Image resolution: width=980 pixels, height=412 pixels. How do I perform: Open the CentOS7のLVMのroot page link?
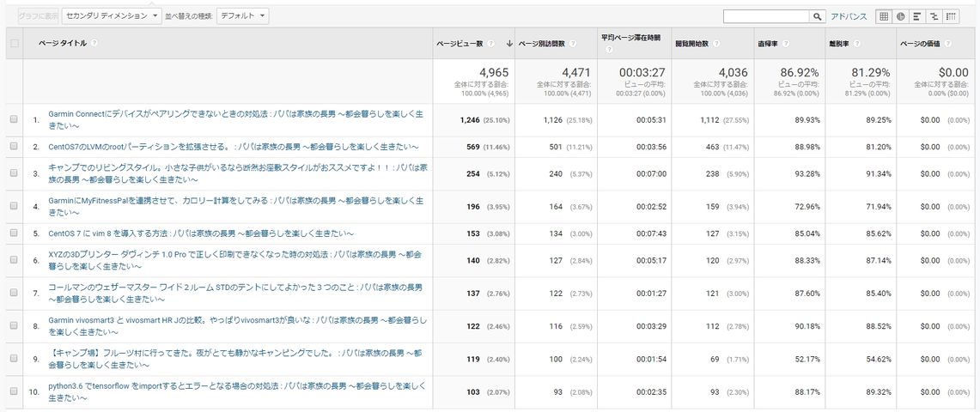(233, 147)
